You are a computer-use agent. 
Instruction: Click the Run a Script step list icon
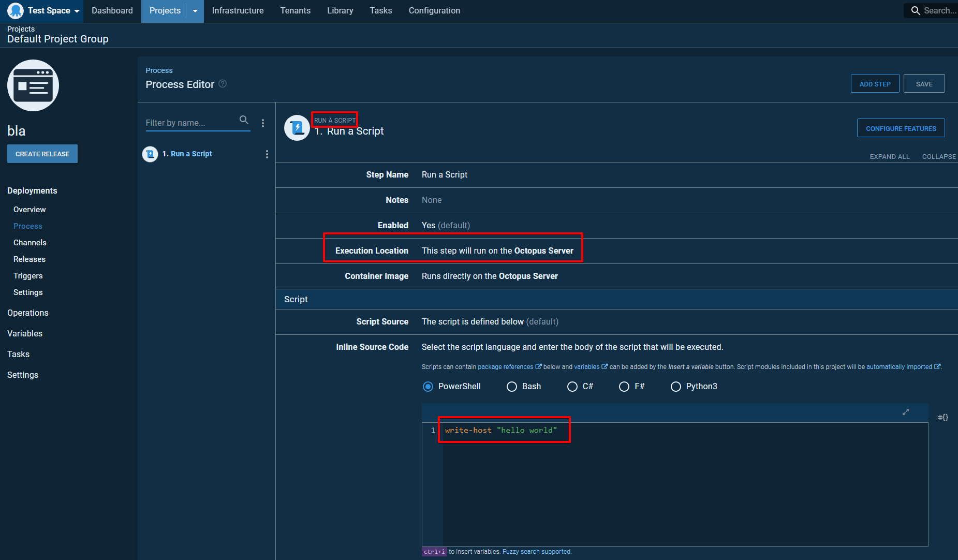150,154
